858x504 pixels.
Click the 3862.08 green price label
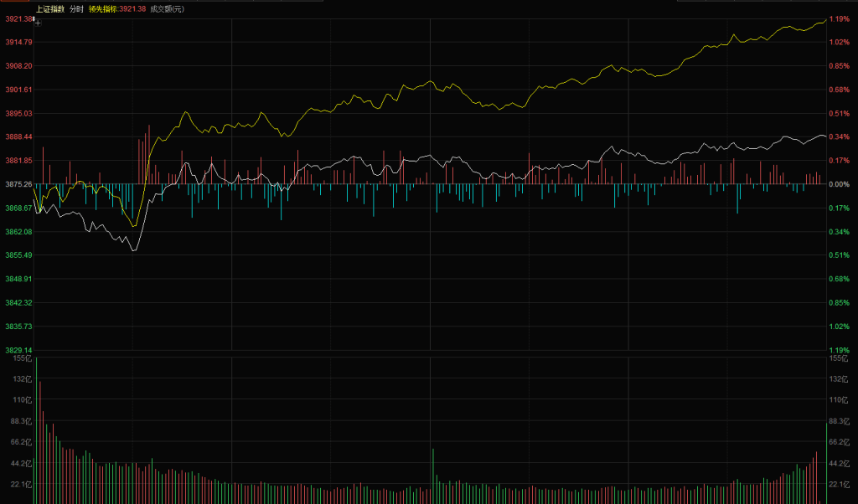point(17,231)
